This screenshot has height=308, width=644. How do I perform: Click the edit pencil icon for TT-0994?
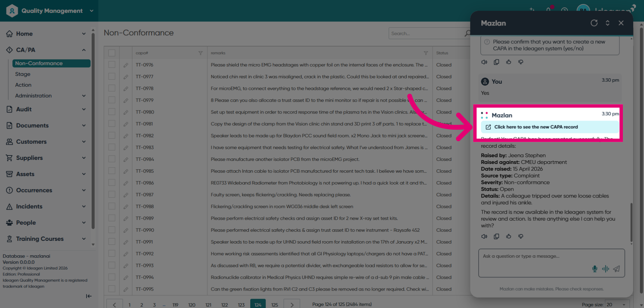coord(126,277)
